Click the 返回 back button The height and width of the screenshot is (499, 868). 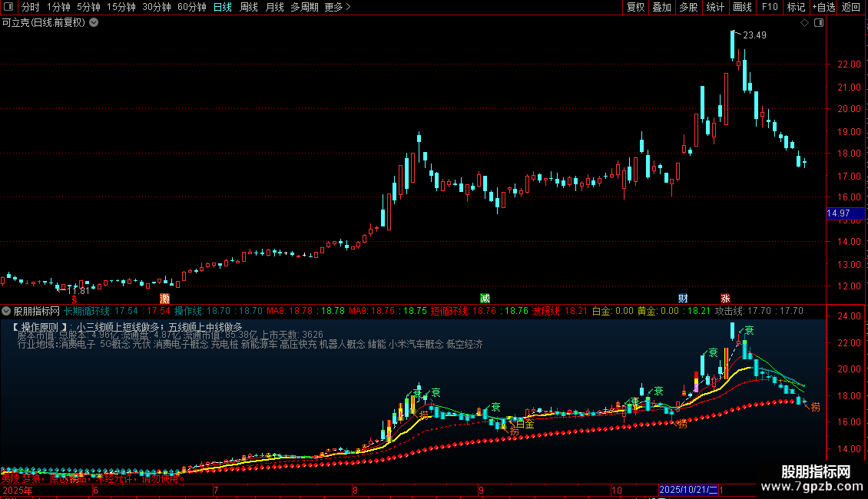tap(851, 7)
